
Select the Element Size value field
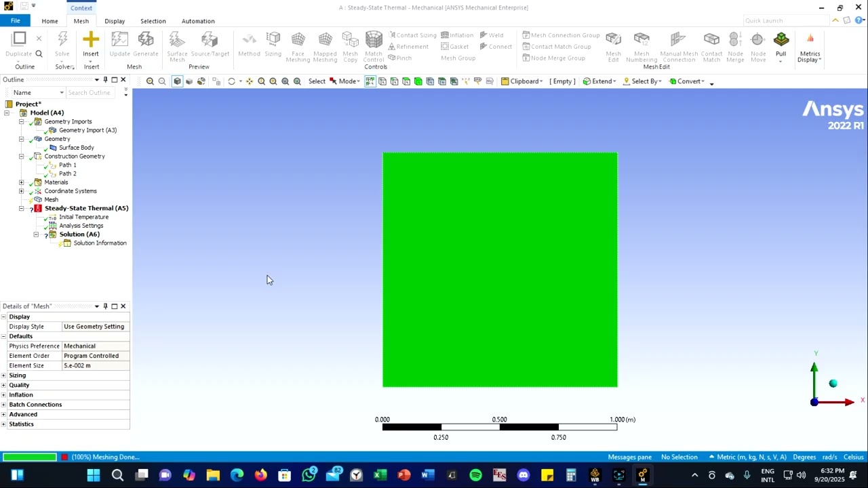click(96, 366)
